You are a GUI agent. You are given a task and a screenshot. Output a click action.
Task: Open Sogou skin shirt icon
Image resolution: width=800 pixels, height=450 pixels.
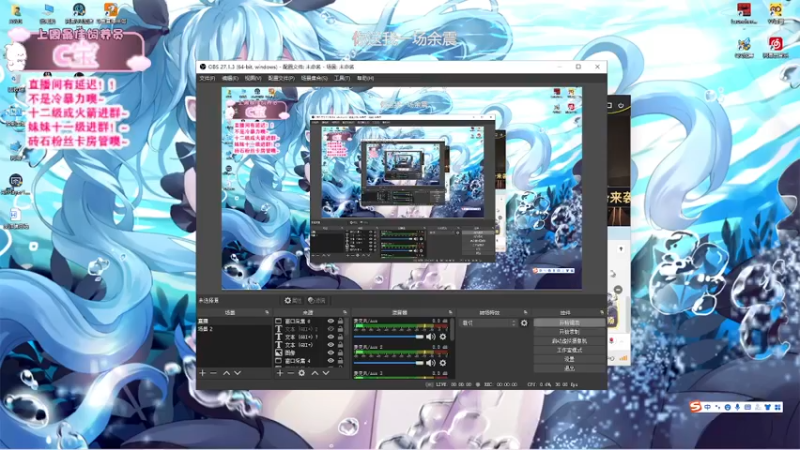click(x=767, y=407)
